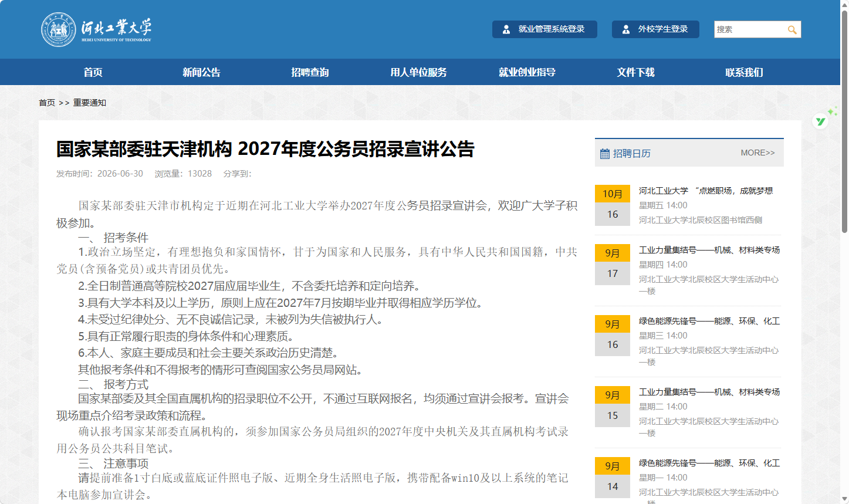The image size is (849, 504).
Task: Click 星期二 14:00 event time
Action: pos(663,407)
